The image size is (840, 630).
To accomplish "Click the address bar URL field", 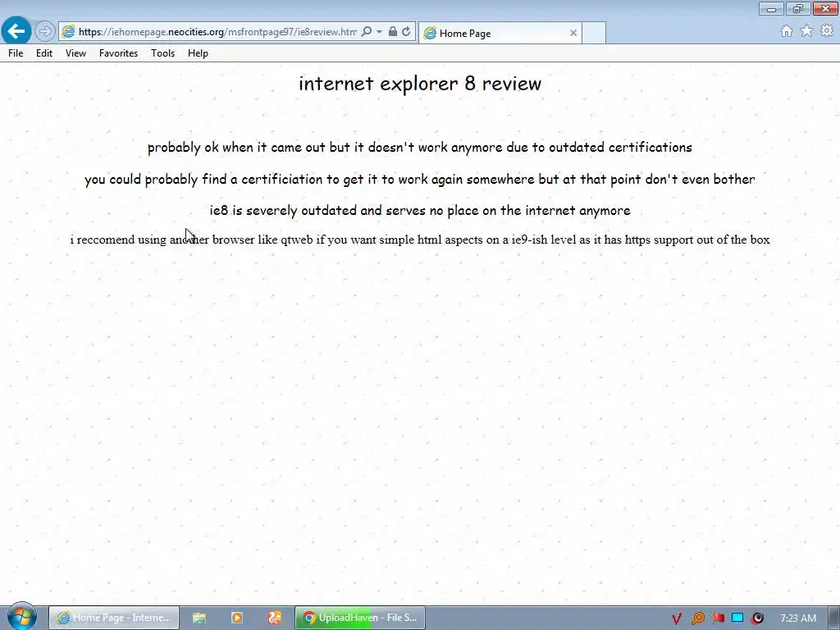I will pos(217,32).
